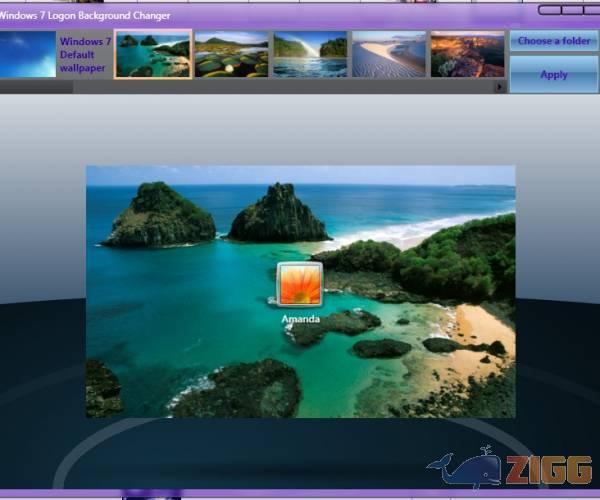Choose the mossy green rocks wallpaper thumbnail
Image resolution: width=600 pixels, height=500 pixels.
231,54
